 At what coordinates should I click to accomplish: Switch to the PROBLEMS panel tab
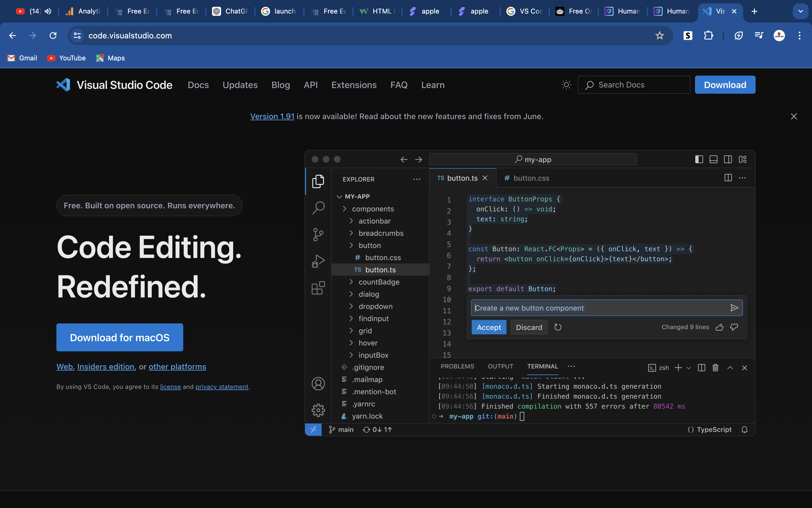tap(457, 366)
